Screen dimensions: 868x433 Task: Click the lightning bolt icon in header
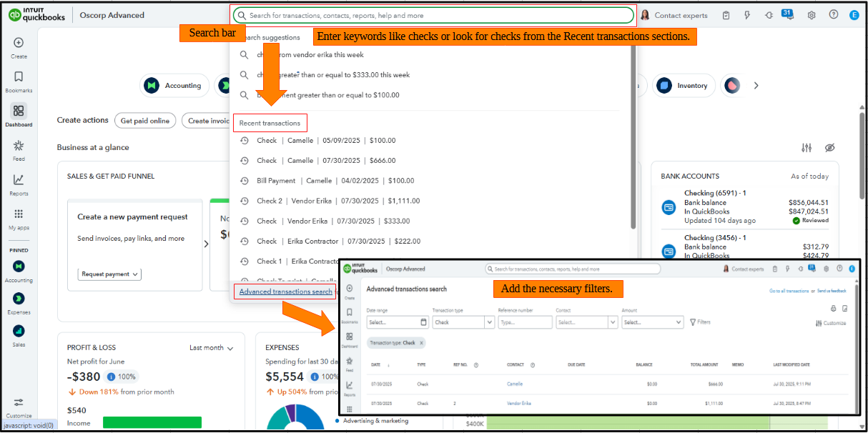tap(748, 15)
